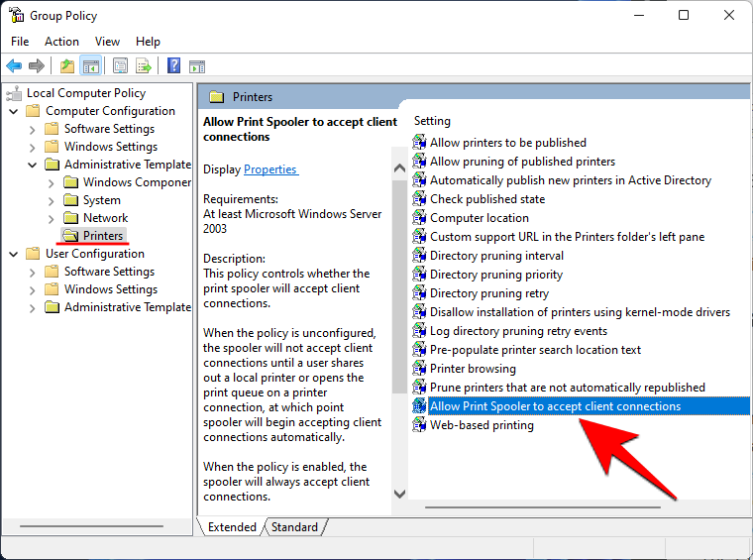
Task: Click the tree pane horizontal scrollbar
Action: click(x=91, y=526)
